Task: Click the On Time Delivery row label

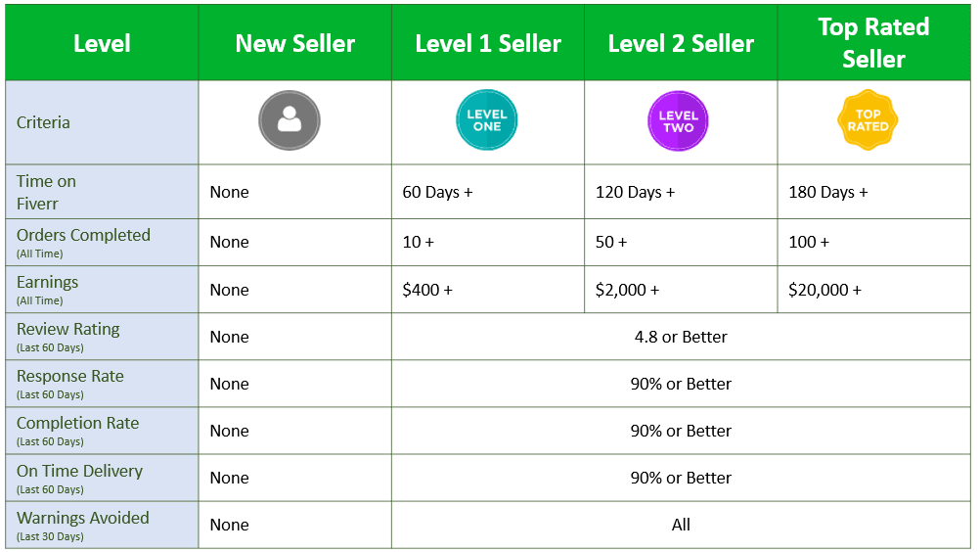Action: (x=79, y=472)
